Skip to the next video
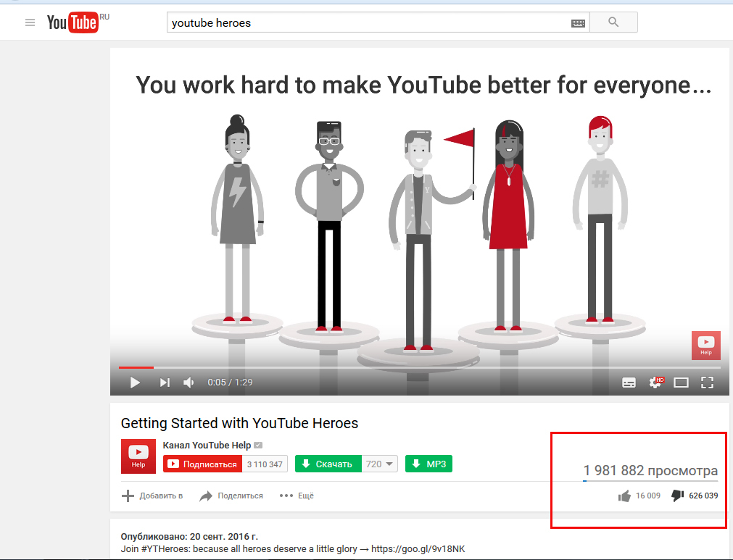 165,383
